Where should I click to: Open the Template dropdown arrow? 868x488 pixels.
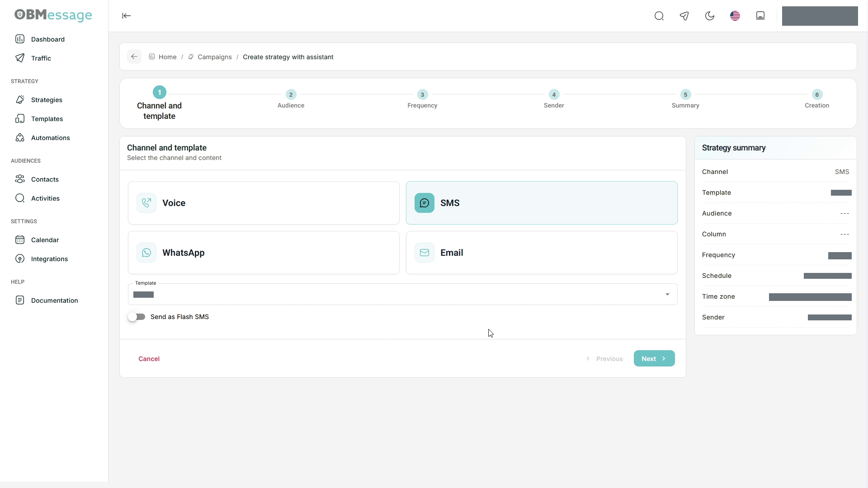pyautogui.click(x=667, y=295)
